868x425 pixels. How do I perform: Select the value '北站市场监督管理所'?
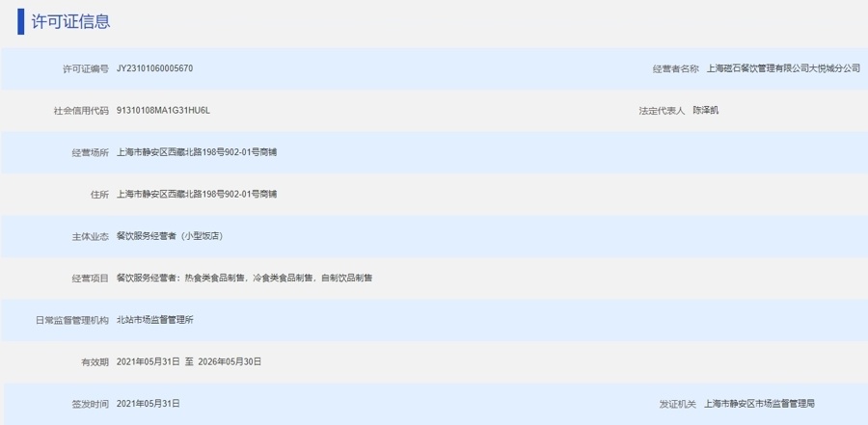[155, 320]
